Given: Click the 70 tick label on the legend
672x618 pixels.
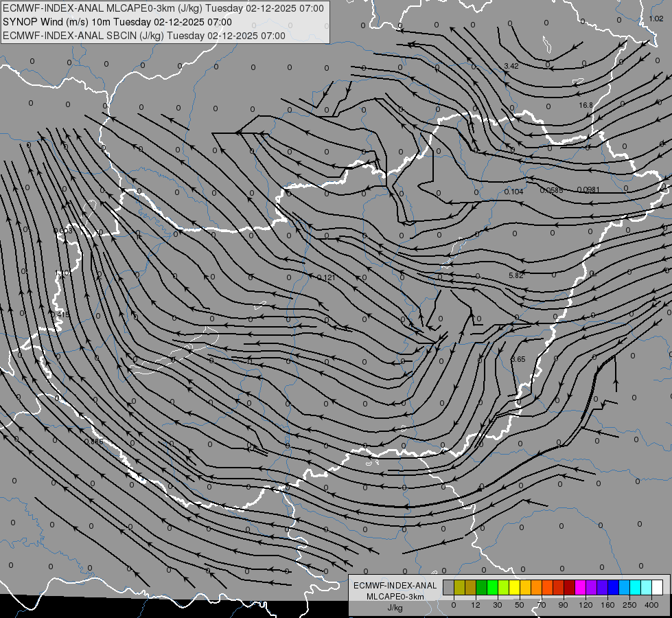Looking at the screenshot, I should click(542, 605).
